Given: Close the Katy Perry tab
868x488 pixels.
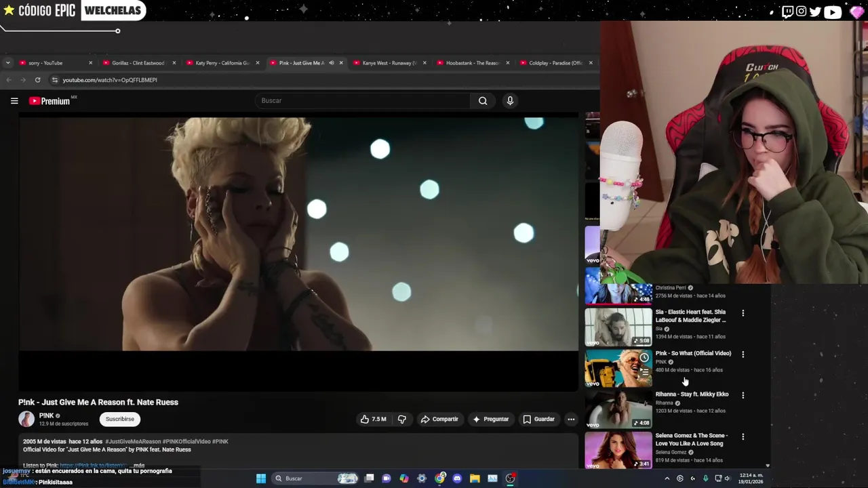Looking at the screenshot, I should [x=257, y=63].
